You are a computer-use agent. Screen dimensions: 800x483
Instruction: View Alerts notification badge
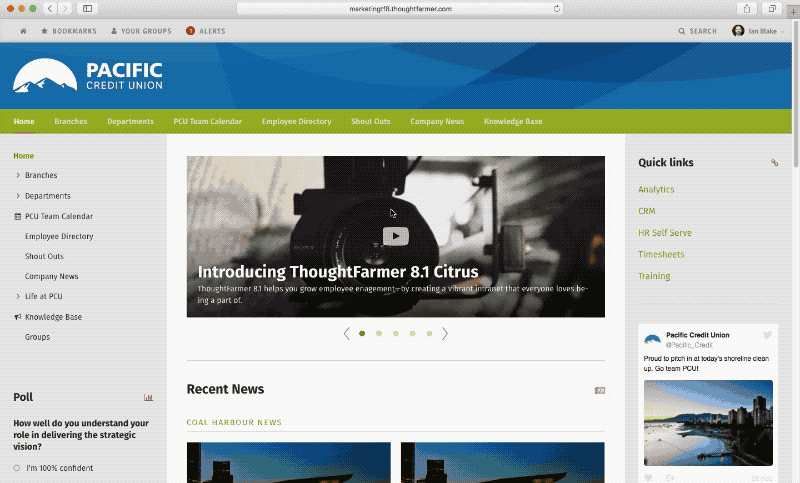190,31
